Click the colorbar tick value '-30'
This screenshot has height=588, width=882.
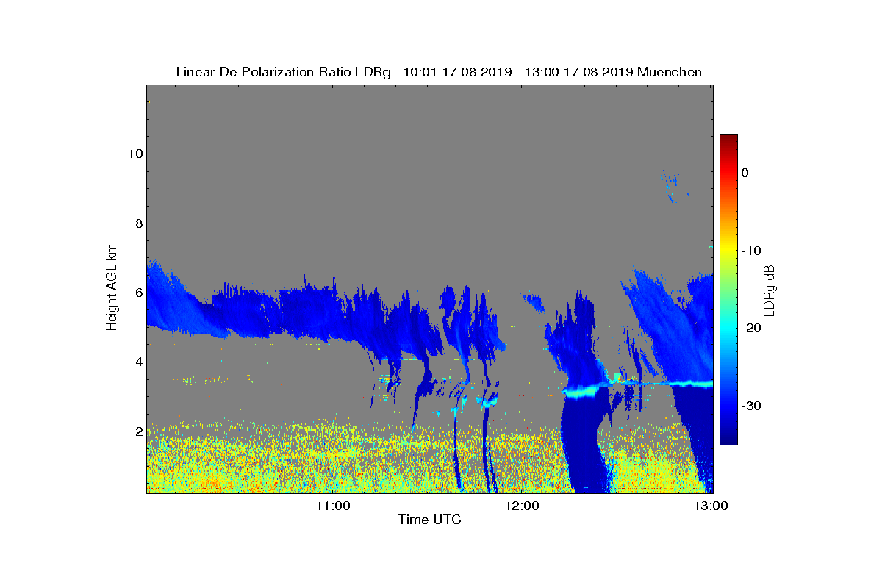750,406
